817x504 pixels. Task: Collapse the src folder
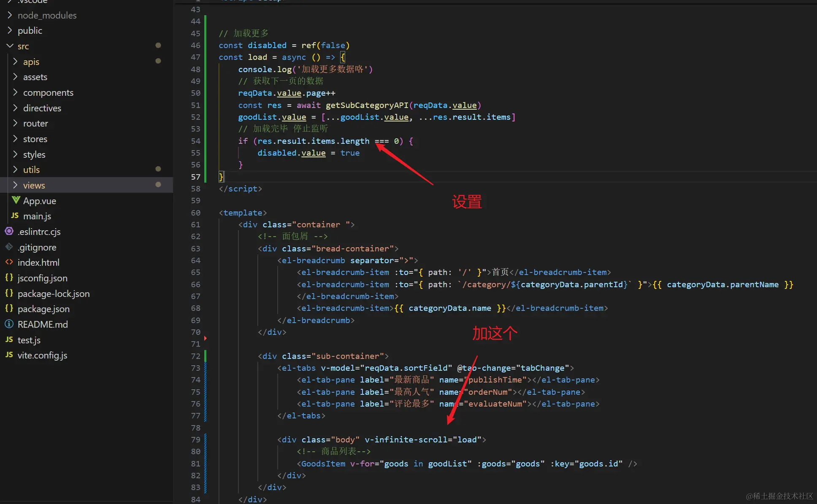pos(10,46)
